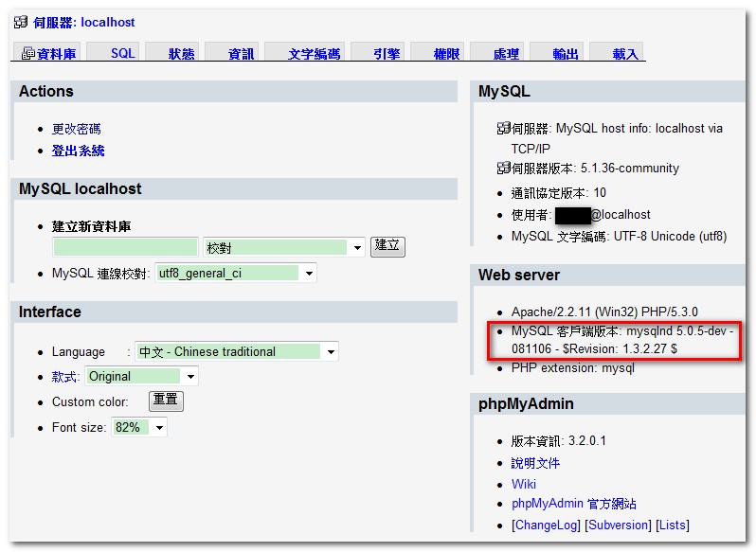Viewport: 756px width, 552px height.
Task: Switch to the SQL tab
Action: click(123, 54)
